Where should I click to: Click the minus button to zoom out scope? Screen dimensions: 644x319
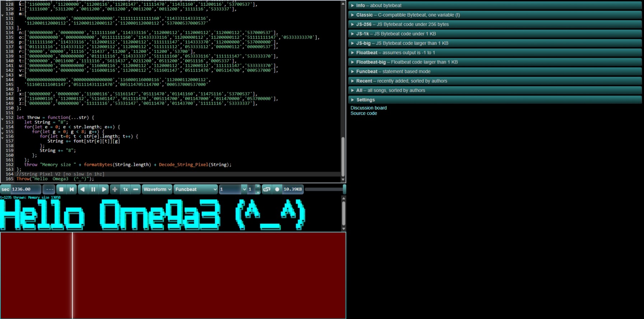pyautogui.click(x=136, y=189)
